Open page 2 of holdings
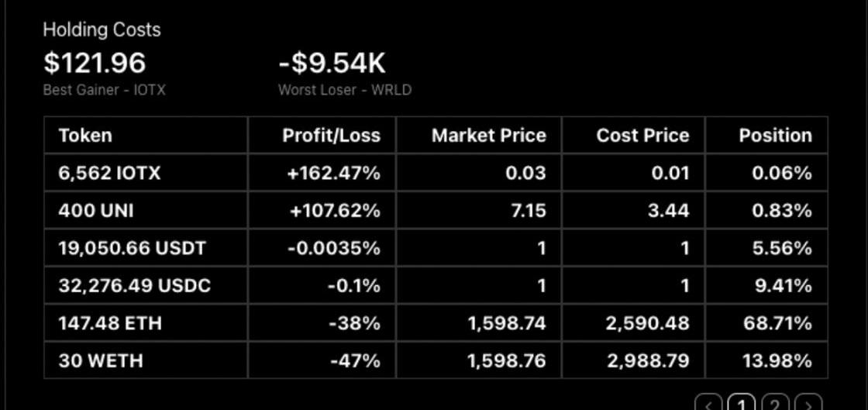The image size is (868, 410). (x=776, y=405)
